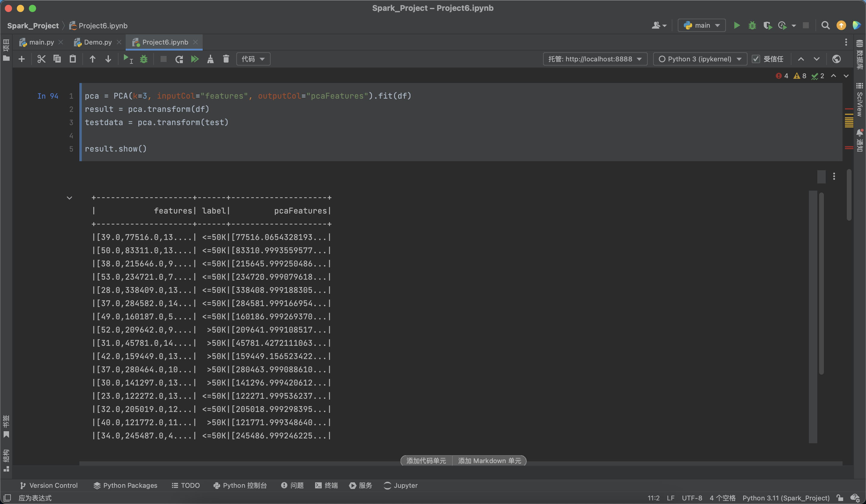Open the Structure tool window
The width and height of the screenshot is (866, 504).
coord(6,461)
